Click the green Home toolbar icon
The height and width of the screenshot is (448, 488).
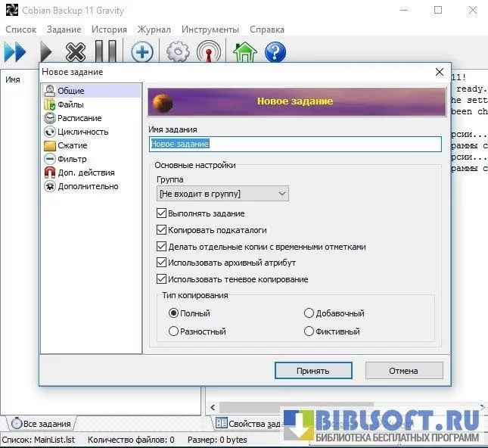[244, 52]
